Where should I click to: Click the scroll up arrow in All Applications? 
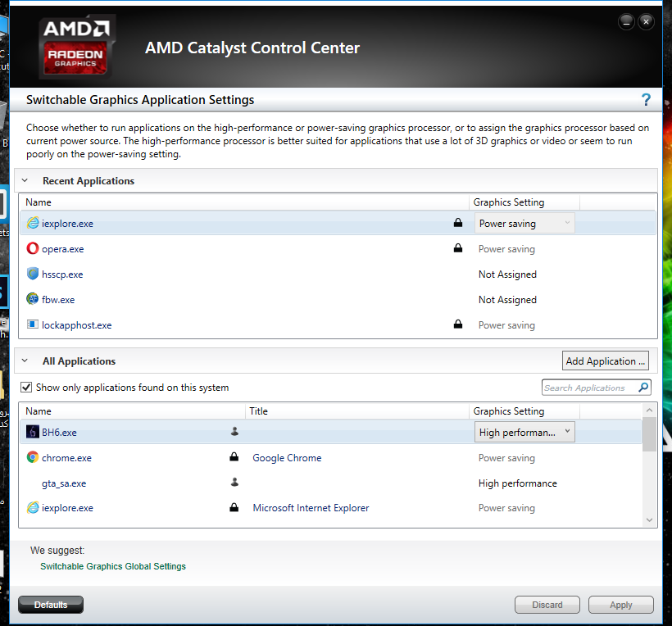649,410
